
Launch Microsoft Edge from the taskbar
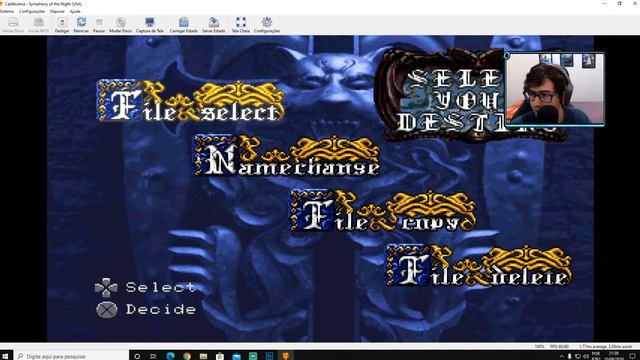[170, 356]
